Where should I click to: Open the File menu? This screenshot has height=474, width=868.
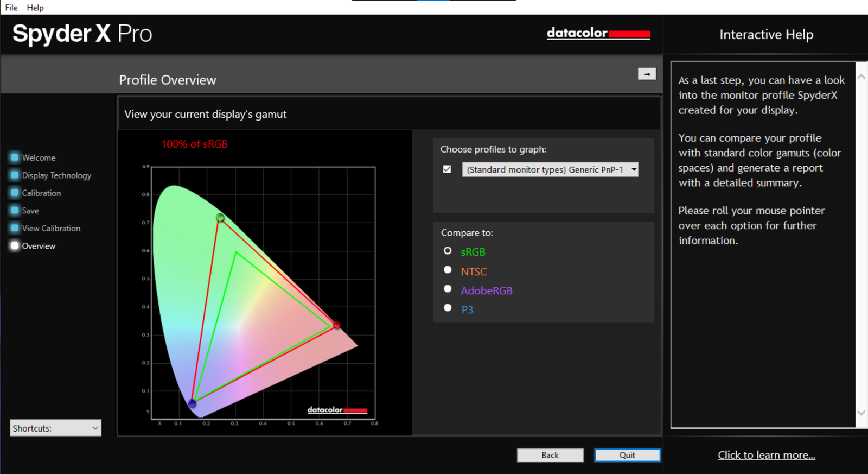[11, 8]
